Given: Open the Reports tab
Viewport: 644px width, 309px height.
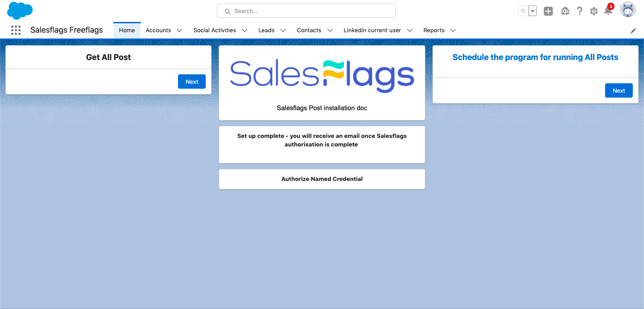Looking at the screenshot, I should coord(434,30).
